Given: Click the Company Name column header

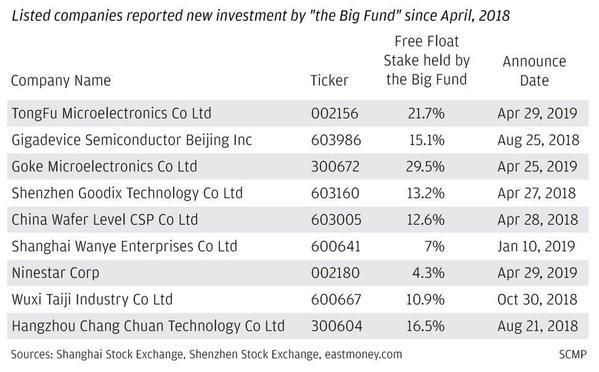Looking at the screenshot, I should [x=61, y=81].
